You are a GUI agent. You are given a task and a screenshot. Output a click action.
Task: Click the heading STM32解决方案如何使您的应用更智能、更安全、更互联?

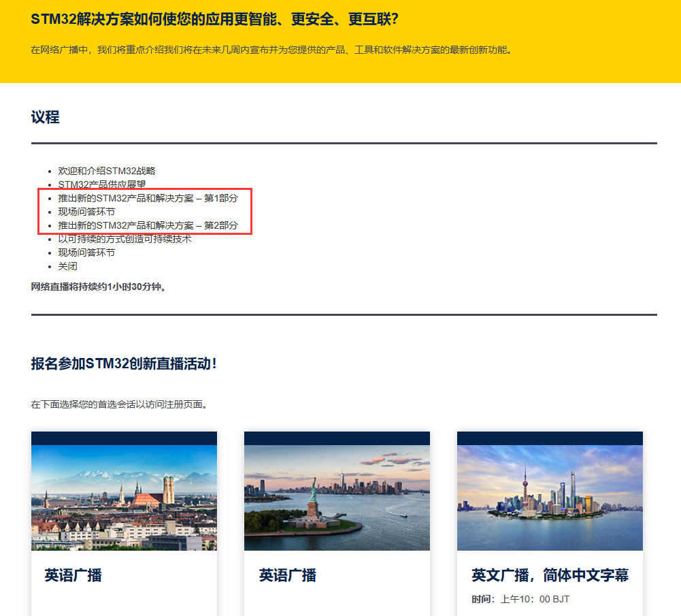[214, 19]
